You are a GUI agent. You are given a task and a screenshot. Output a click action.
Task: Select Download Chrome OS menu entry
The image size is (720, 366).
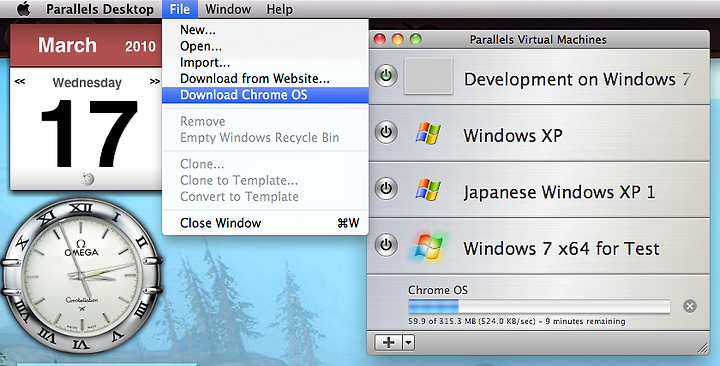(265, 95)
